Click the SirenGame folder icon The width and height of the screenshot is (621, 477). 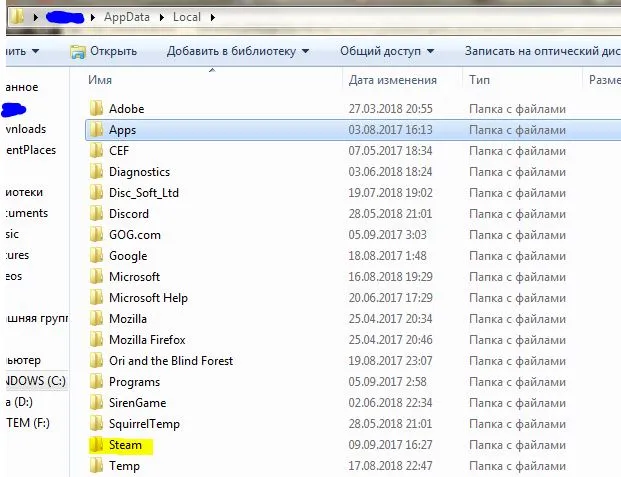click(x=96, y=403)
